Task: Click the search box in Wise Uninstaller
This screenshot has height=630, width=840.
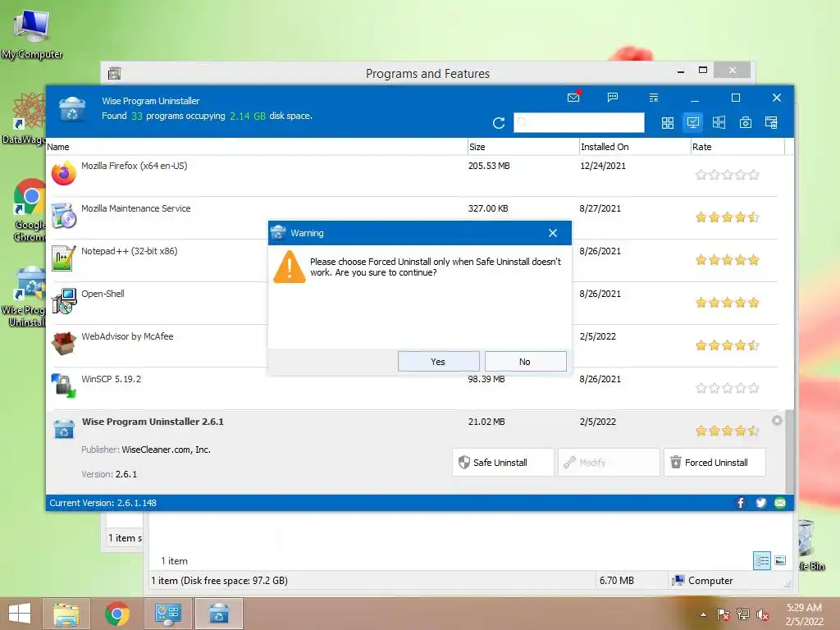Action: pyautogui.click(x=578, y=123)
